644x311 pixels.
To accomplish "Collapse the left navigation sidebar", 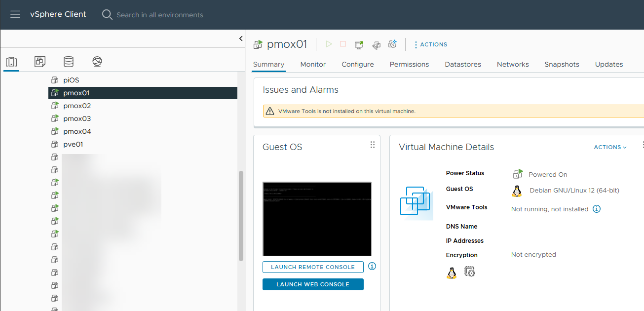I will [241, 39].
